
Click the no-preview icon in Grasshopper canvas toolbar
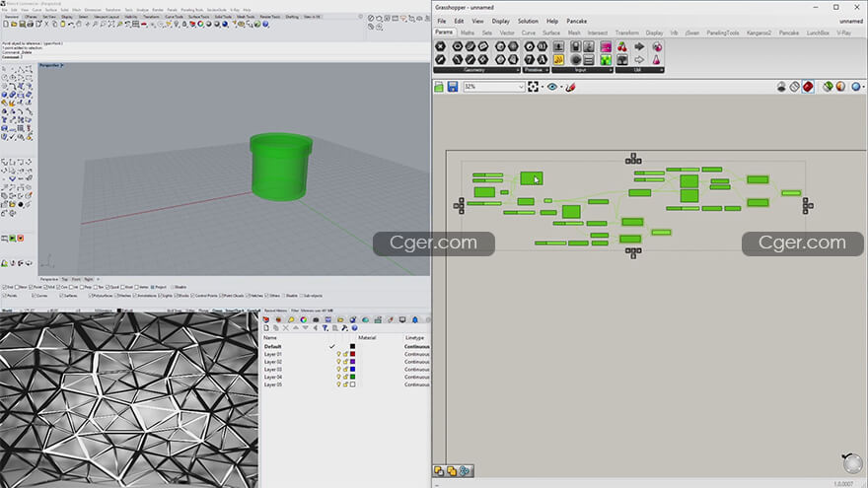pyautogui.click(x=781, y=87)
